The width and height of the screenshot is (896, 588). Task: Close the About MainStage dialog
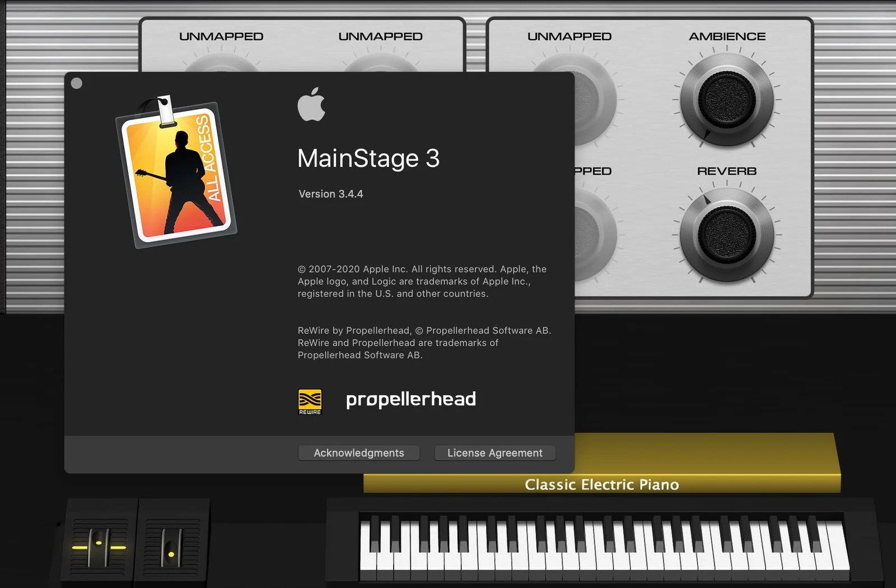(x=77, y=83)
